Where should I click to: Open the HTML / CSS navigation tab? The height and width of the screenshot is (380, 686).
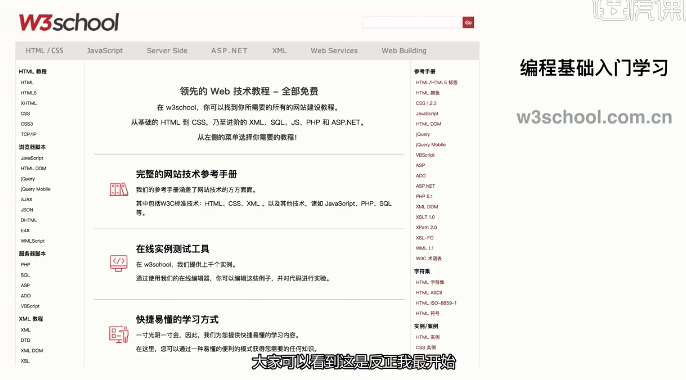tap(44, 51)
